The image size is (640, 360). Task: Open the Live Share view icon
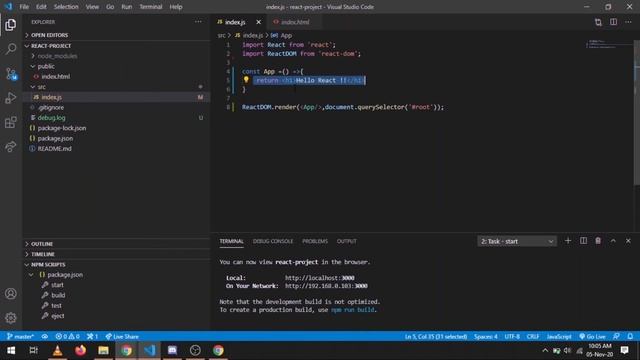(11, 147)
